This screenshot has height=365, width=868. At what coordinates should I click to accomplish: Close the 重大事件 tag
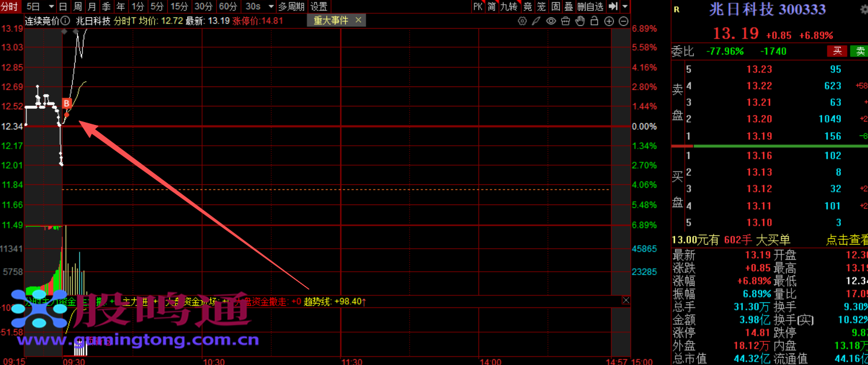coord(358,20)
